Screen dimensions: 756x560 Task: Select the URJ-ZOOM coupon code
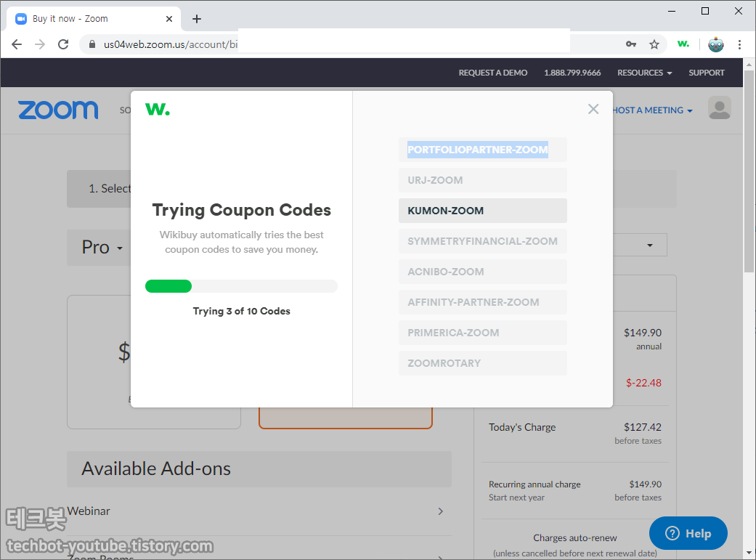pyautogui.click(x=483, y=180)
